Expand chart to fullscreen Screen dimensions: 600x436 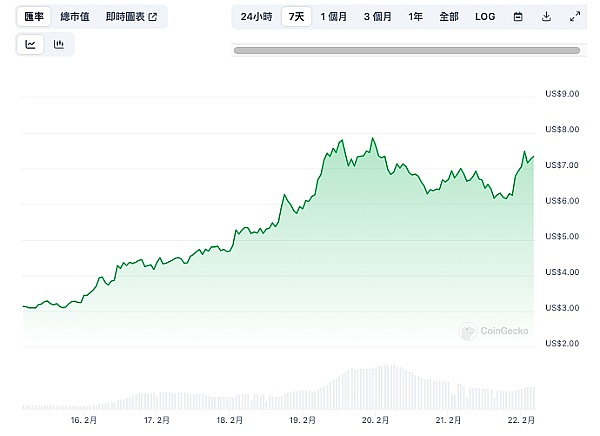pyautogui.click(x=574, y=17)
